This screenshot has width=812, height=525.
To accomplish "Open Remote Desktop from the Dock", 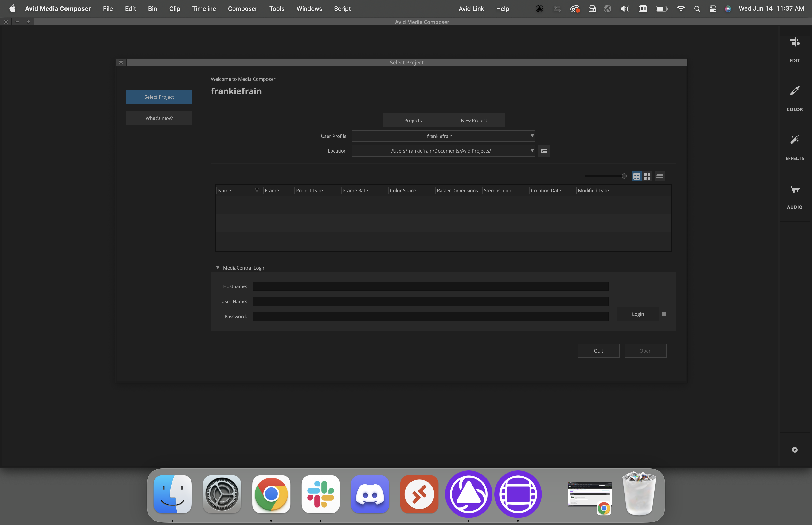I will point(419,494).
